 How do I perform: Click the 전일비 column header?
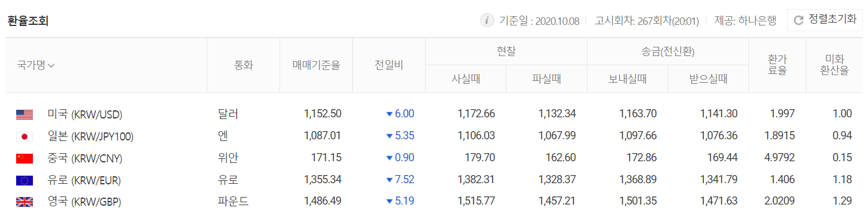click(x=389, y=65)
